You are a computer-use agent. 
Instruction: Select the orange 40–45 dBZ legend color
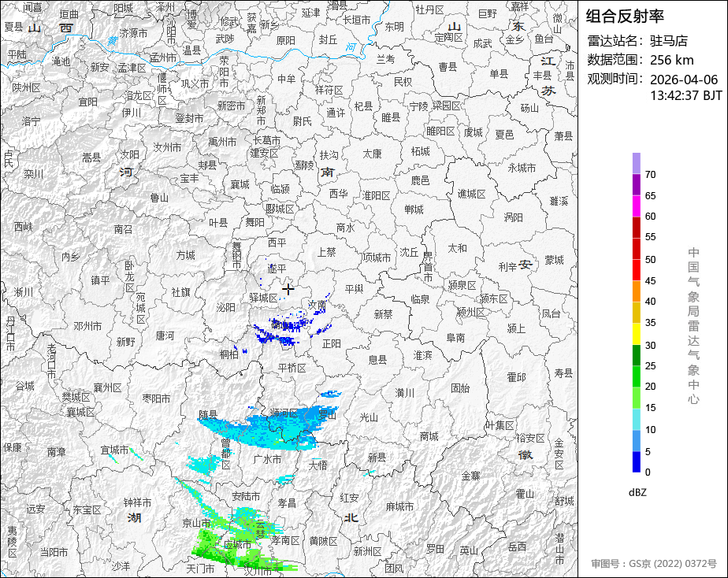click(636, 291)
